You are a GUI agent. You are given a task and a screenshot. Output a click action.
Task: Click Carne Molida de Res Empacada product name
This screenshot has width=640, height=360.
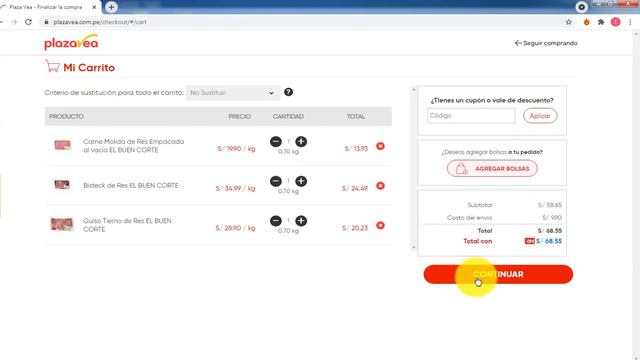pos(133,146)
